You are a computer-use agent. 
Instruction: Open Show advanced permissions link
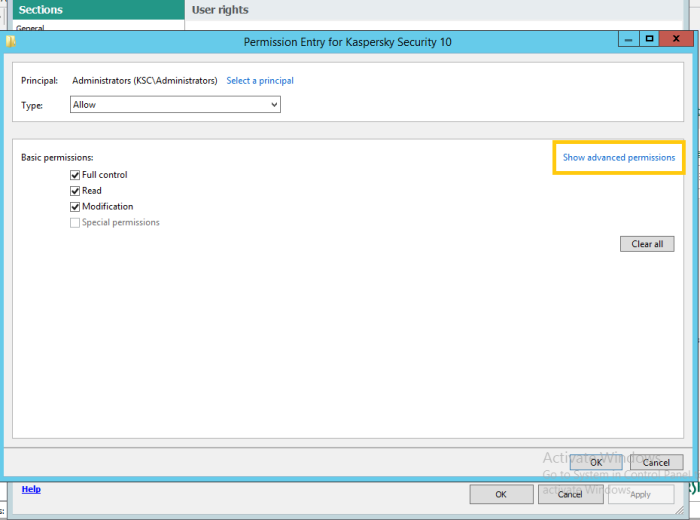pos(619,158)
